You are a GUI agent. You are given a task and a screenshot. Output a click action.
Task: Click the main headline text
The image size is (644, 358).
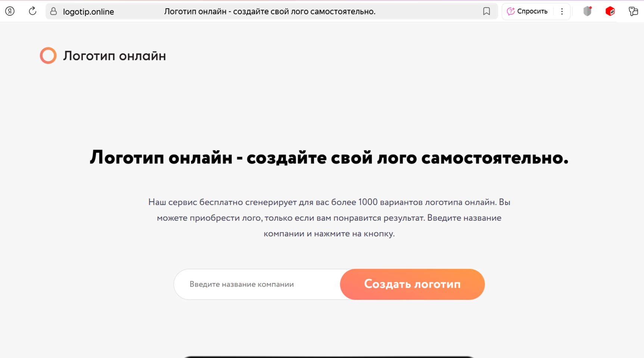(x=329, y=158)
